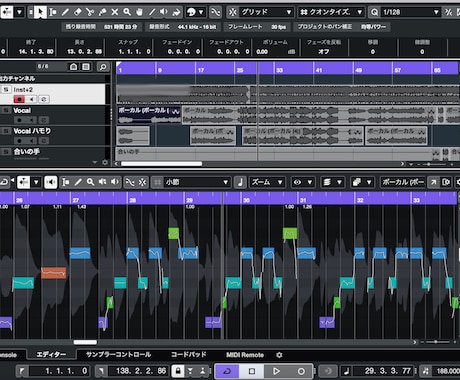Open the ズーム dropdown in the editor
This screenshot has width=460, height=380.
pyautogui.click(x=267, y=182)
